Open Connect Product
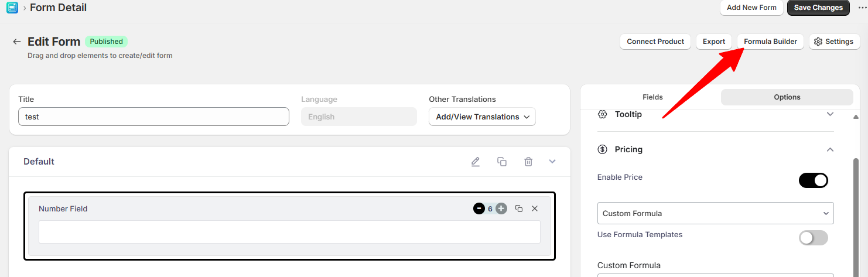Viewport: 868px width, 277px height. (655, 42)
